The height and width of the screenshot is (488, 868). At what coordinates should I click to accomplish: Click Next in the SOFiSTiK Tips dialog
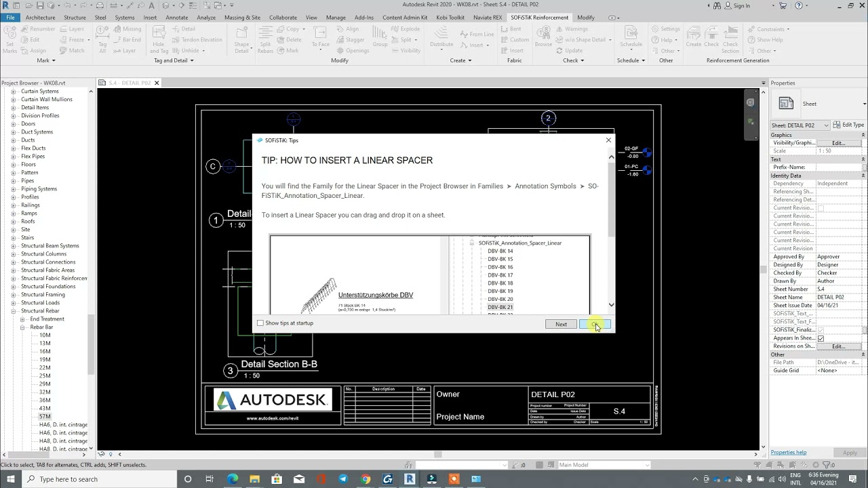tap(561, 324)
